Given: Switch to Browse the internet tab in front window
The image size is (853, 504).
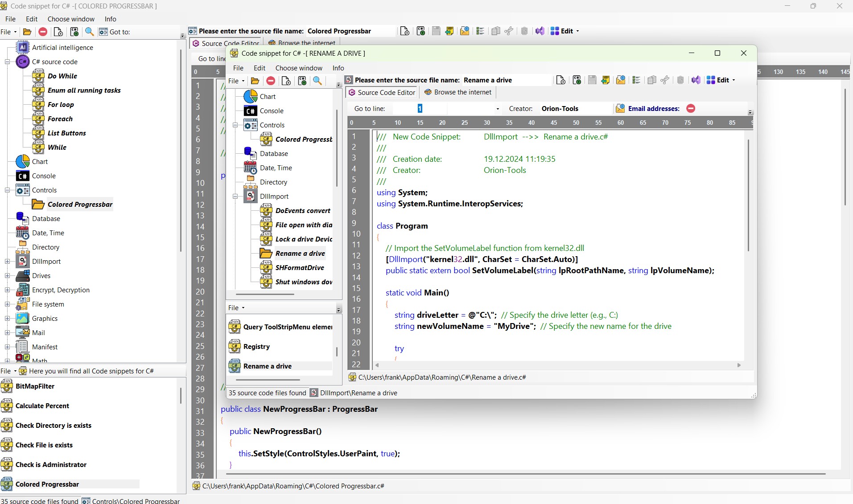Looking at the screenshot, I should point(458,92).
